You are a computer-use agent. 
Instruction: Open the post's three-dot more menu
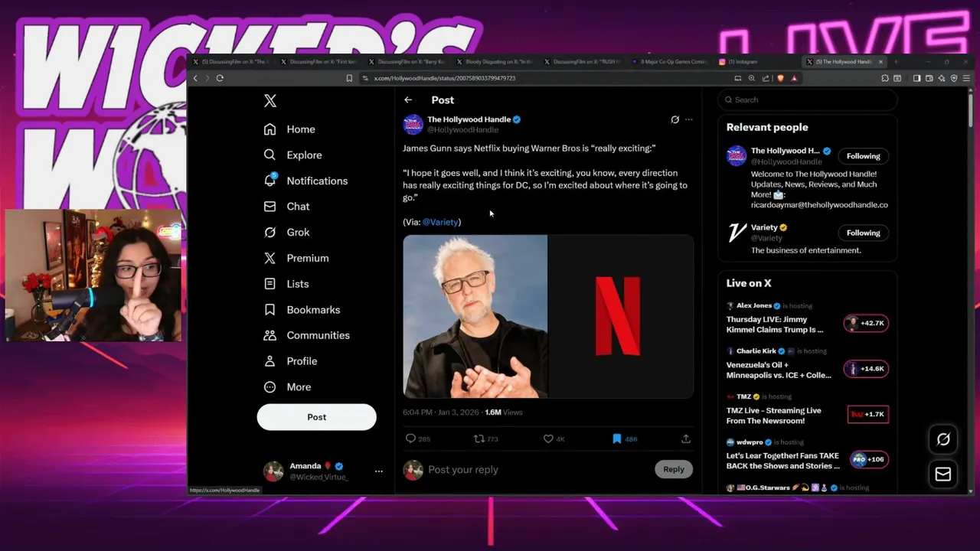(x=688, y=119)
